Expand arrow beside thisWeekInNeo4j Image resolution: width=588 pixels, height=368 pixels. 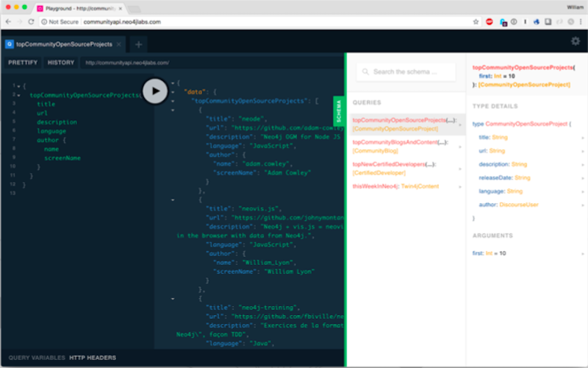click(460, 187)
